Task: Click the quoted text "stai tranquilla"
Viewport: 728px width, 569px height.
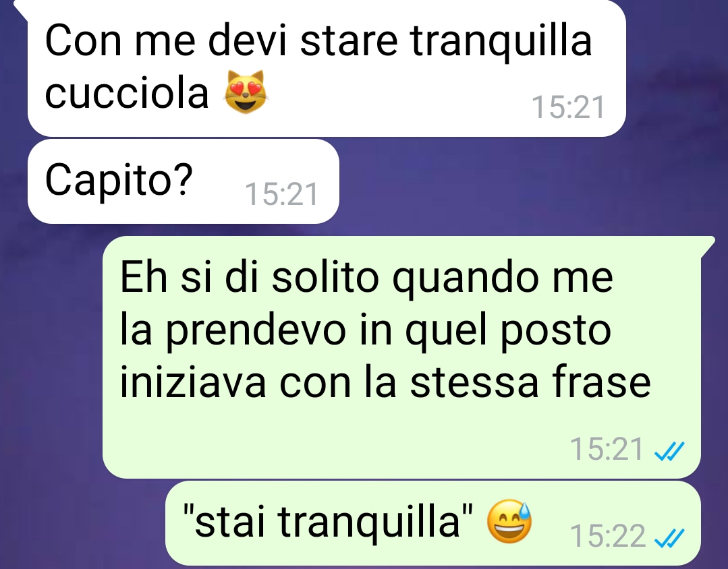Action: (x=329, y=522)
